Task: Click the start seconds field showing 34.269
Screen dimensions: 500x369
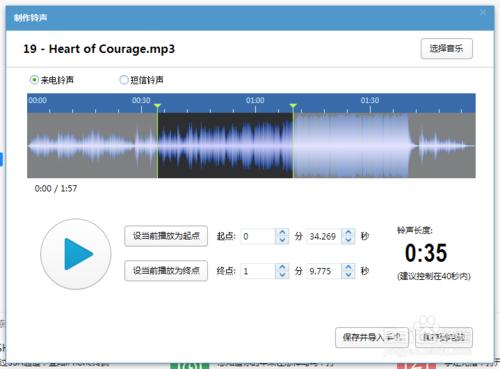Action: (324, 236)
